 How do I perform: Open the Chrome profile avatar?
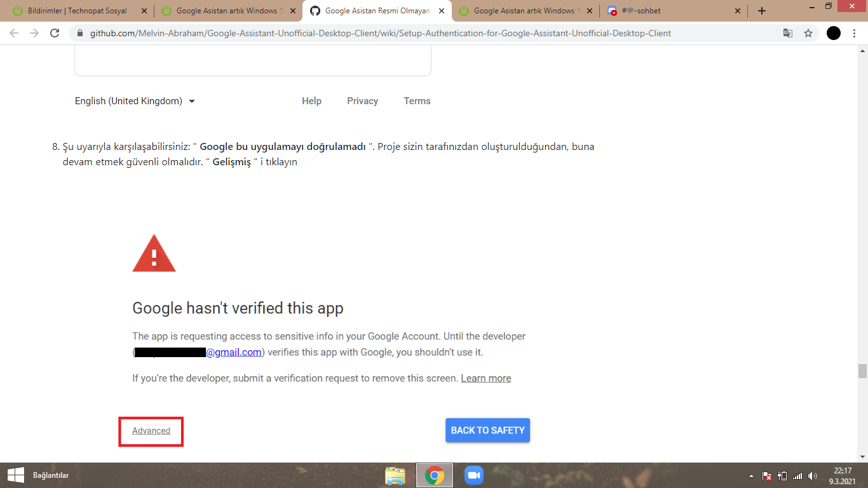click(834, 33)
